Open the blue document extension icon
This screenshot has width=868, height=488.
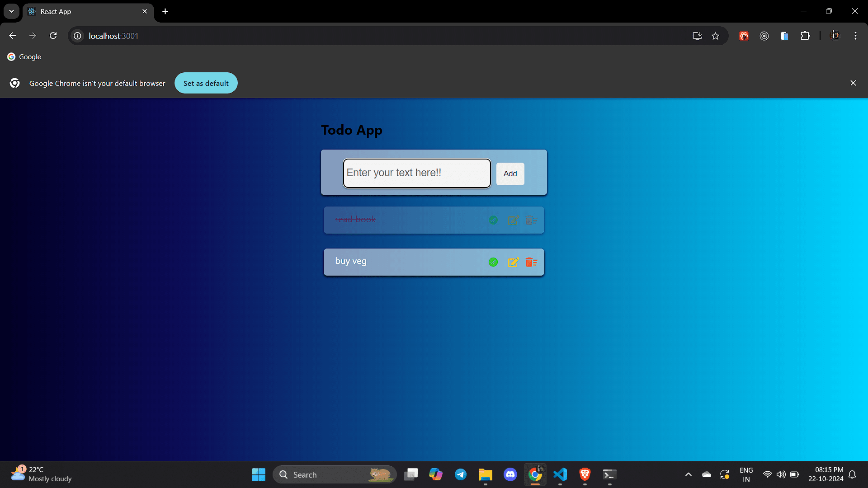point(784,36)
